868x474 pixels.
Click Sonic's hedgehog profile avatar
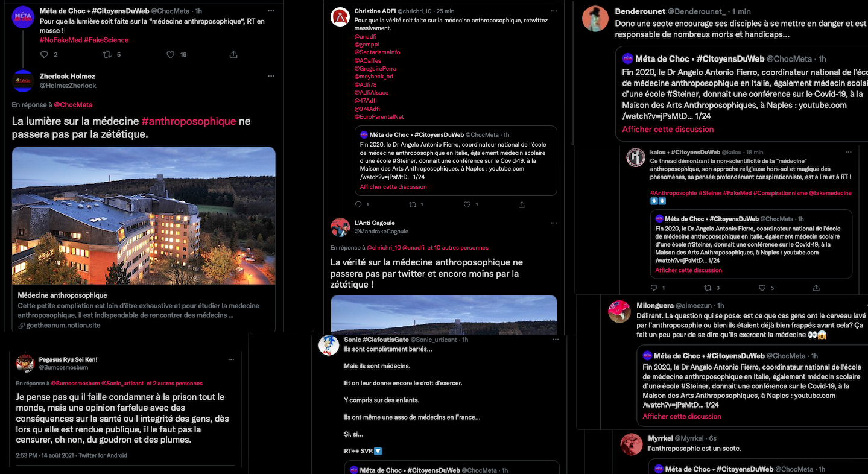(x=329, y=346)
